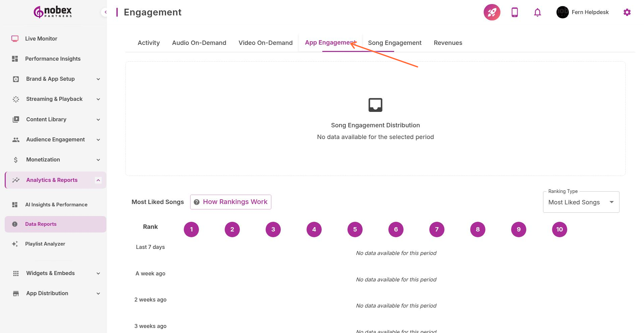This screenshot has height=333, width=644.
Task: Switch to the Song Engagement tab
Action: [394, 43]
